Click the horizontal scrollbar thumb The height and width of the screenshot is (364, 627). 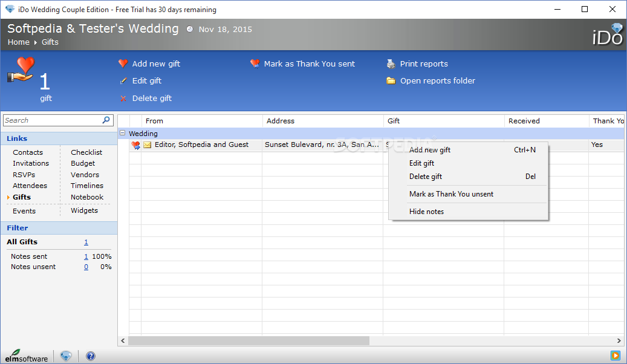click(x=249, y=341)
